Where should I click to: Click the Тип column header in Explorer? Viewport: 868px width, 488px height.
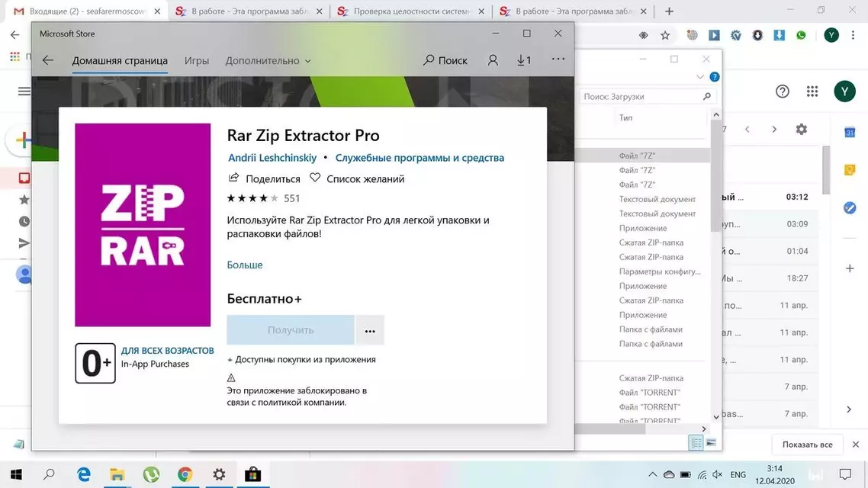point(625,118)
